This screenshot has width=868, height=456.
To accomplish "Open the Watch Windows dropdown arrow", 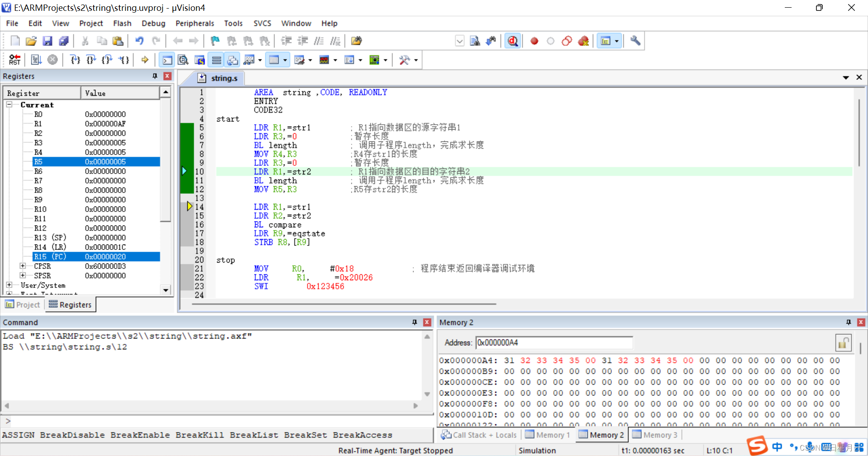I will tap(260, 60).
